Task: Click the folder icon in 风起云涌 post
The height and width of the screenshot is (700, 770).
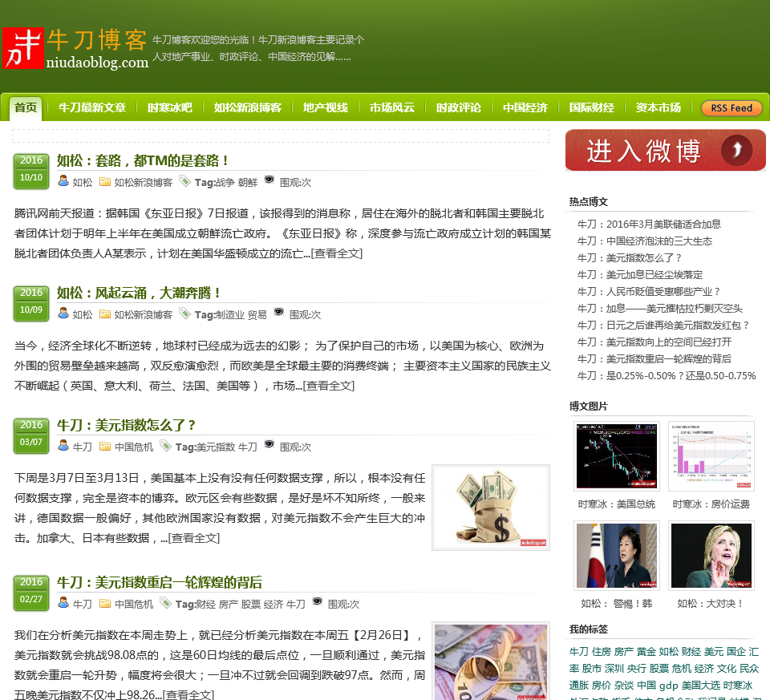Action: [x=105, y=314]
